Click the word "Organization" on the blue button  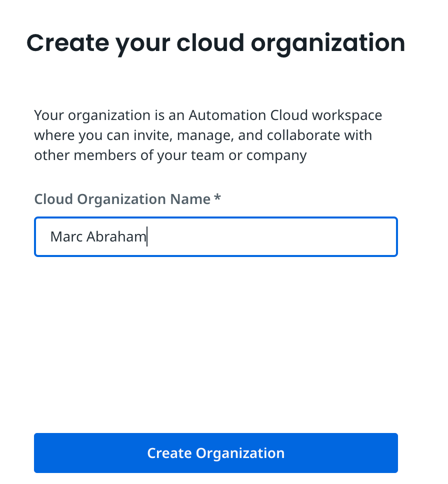[x=240, y=453]
